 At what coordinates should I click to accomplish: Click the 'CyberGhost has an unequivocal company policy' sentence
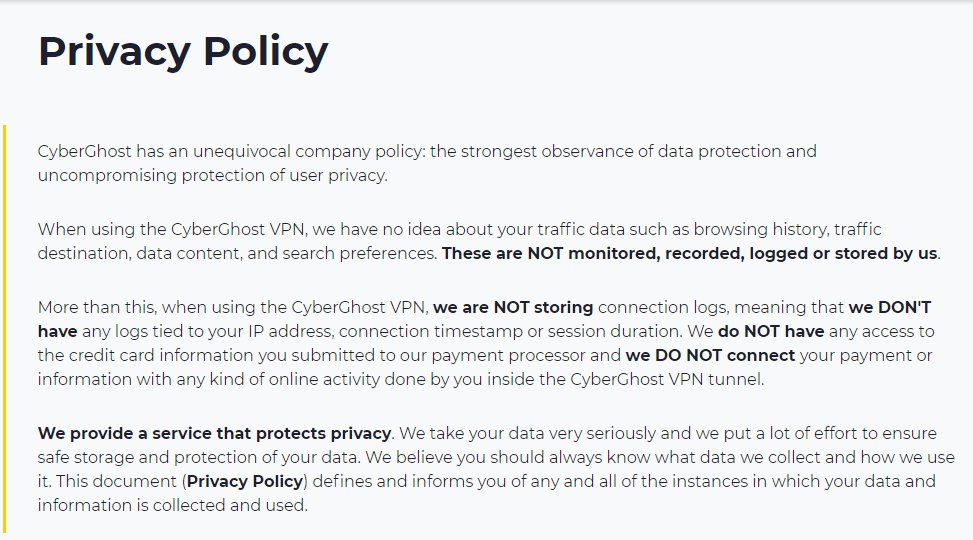coord(231,151)
